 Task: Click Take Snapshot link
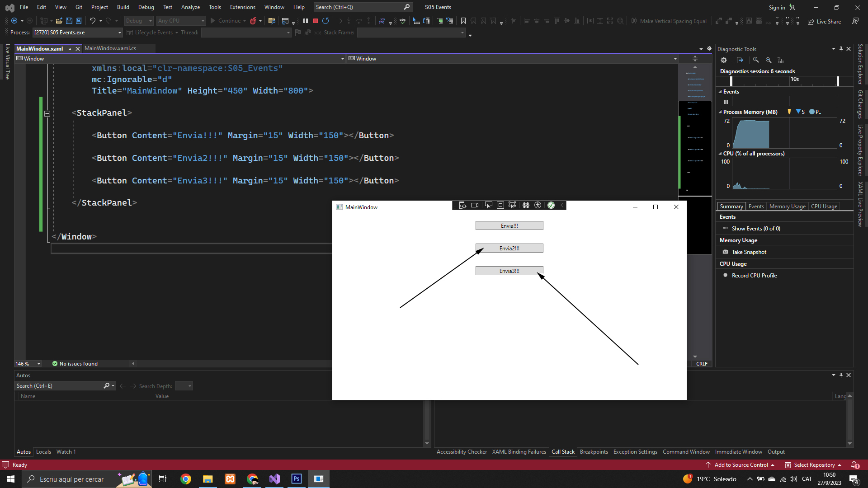(749, 252)
